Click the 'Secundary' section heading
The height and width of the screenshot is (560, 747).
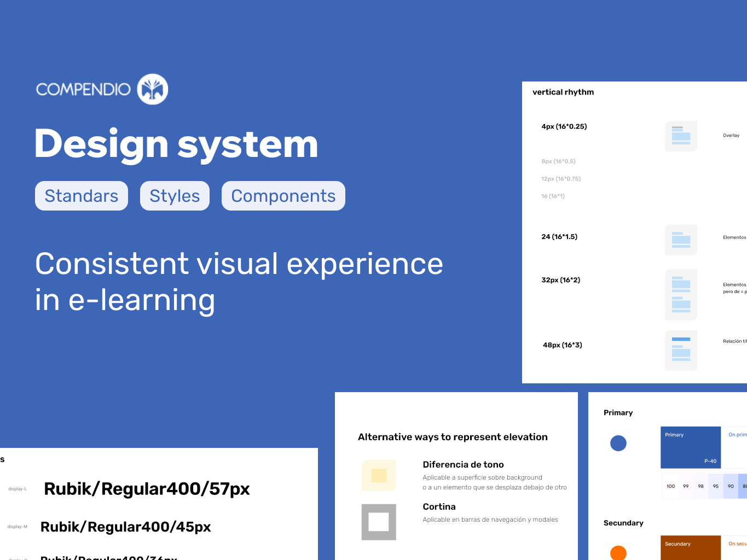623,523
